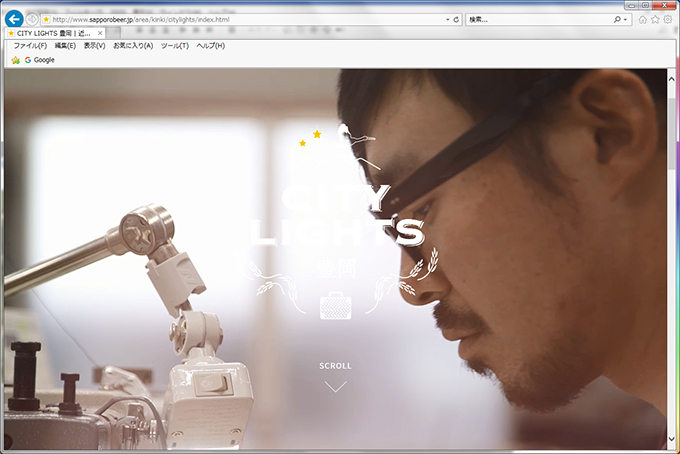680x454 pixels.
Task: Open the address bar autocomplete dropdown arrow
Action: 448,20
